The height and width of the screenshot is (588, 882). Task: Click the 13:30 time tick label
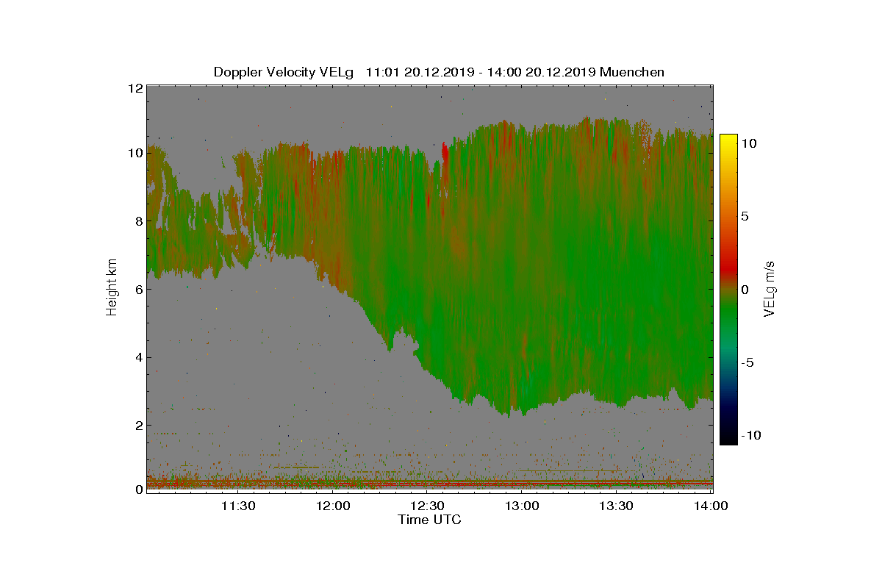[x=617, y=506]
